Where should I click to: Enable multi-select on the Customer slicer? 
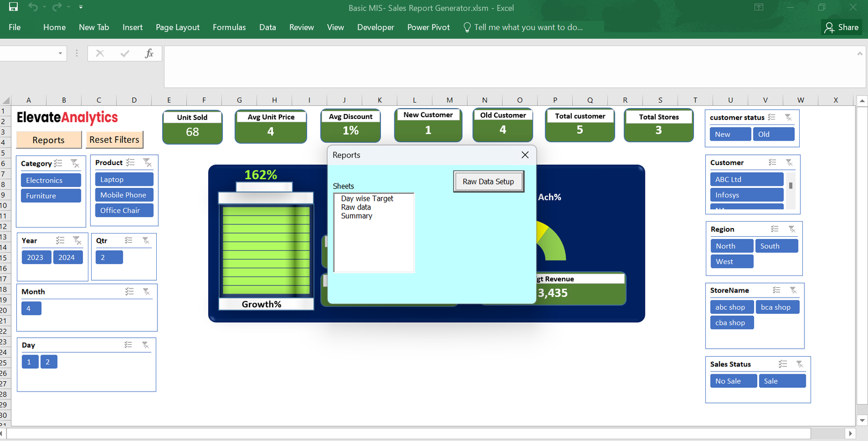(x=773, y=162)
